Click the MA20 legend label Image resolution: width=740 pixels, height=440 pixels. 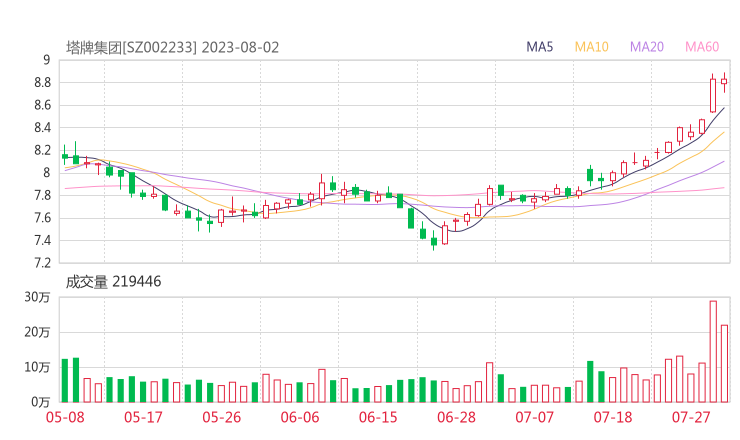(x=647, y=47)
